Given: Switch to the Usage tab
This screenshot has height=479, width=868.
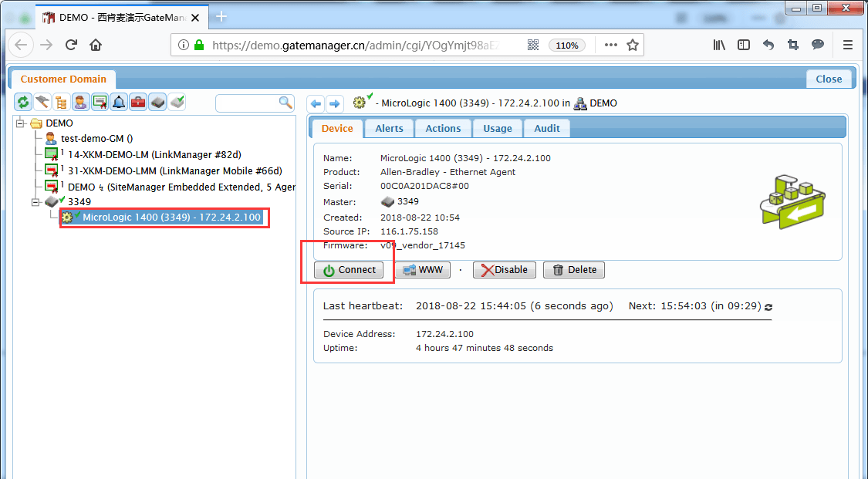Looking at the screenshot, I should (x=498, y=128).
